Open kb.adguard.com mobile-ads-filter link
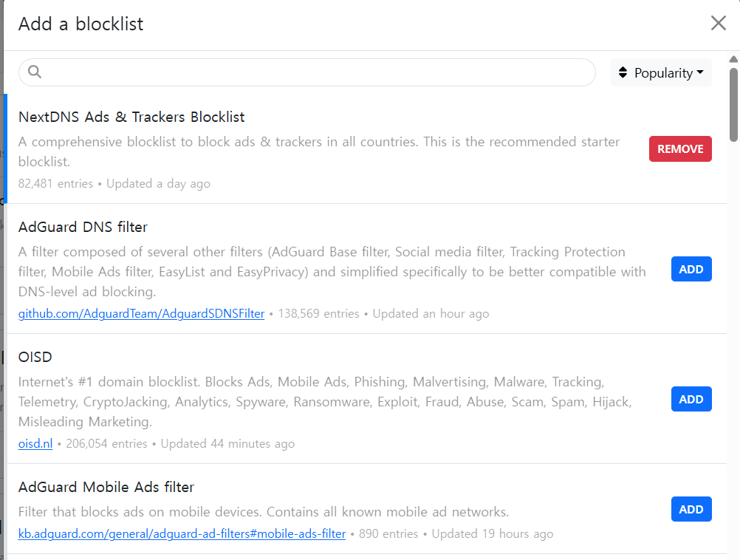This screenshot has height=560, width=740. tap(182, 533)
